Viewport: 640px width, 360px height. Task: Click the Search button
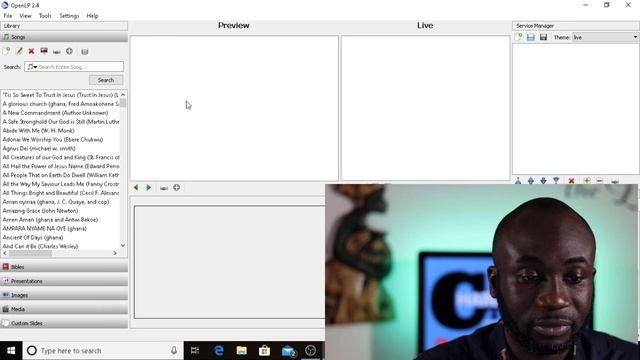(x=106, y=80)
